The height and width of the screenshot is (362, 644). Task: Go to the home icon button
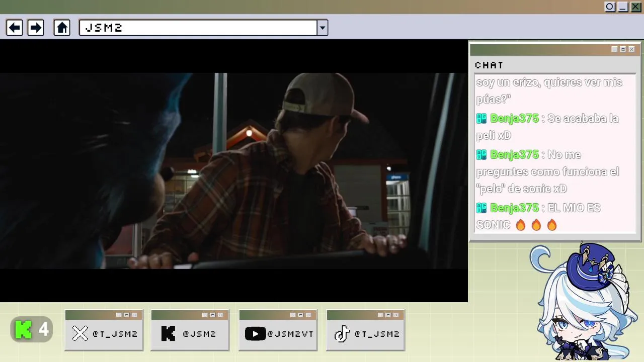click(62, 28)
